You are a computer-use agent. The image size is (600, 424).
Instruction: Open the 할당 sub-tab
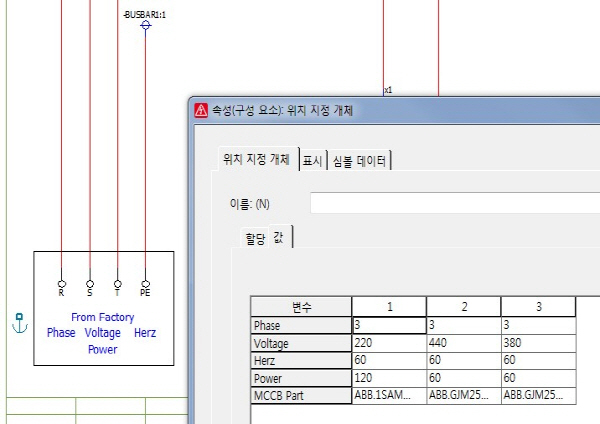(255, 239)
